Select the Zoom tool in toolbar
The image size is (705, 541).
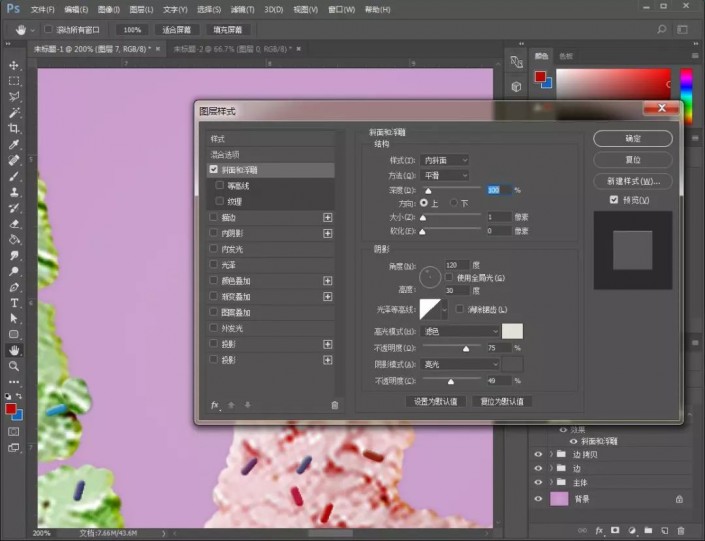14,366
